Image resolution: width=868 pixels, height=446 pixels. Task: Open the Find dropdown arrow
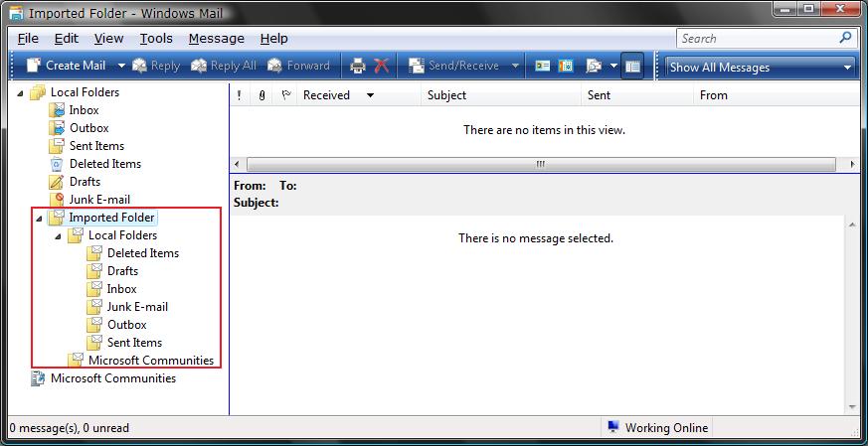click(613, 67)
